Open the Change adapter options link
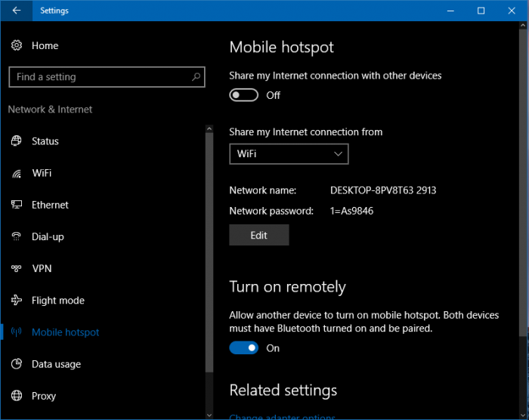529x420 pixels. (282, 417)
